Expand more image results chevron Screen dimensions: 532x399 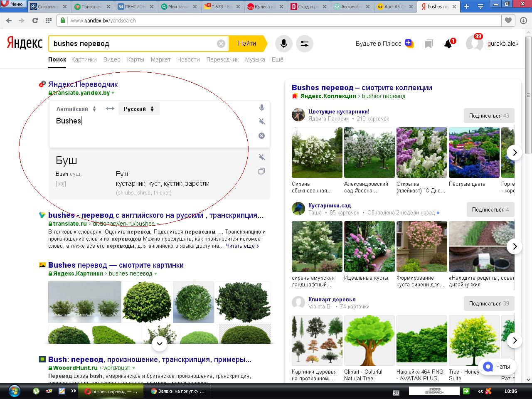[x=159, y=343]
